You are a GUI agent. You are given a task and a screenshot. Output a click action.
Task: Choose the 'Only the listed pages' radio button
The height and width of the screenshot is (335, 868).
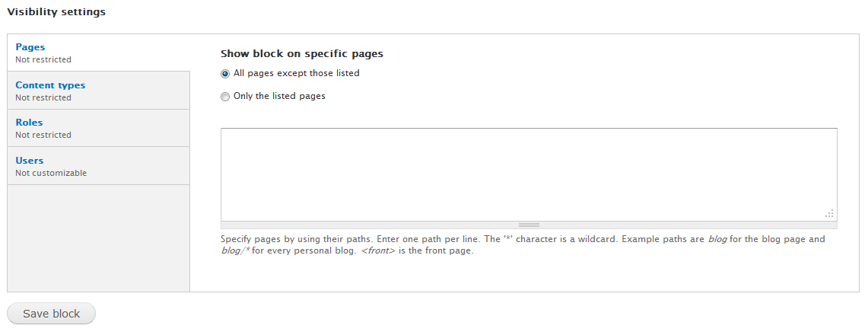pos(224,97)
